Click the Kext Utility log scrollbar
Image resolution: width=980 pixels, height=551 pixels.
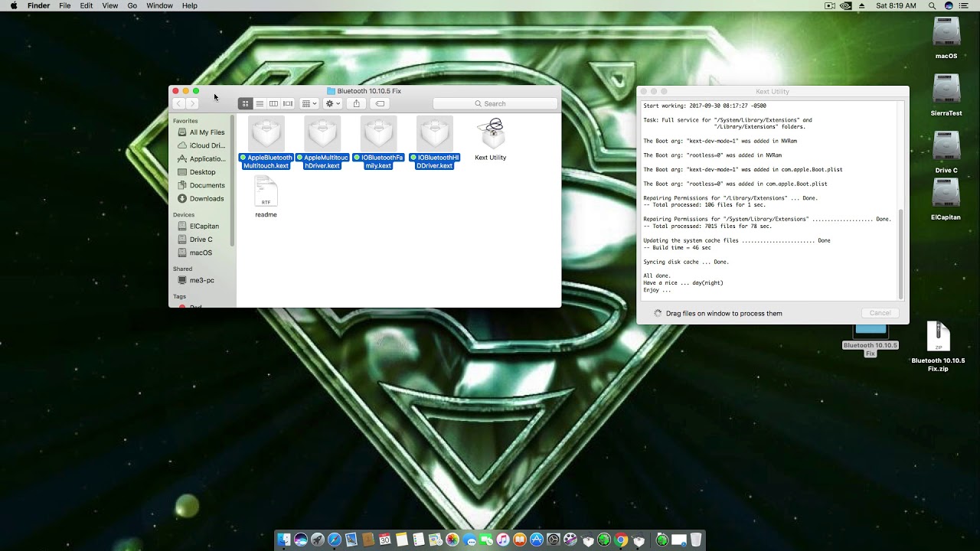(x=901, y=254)
